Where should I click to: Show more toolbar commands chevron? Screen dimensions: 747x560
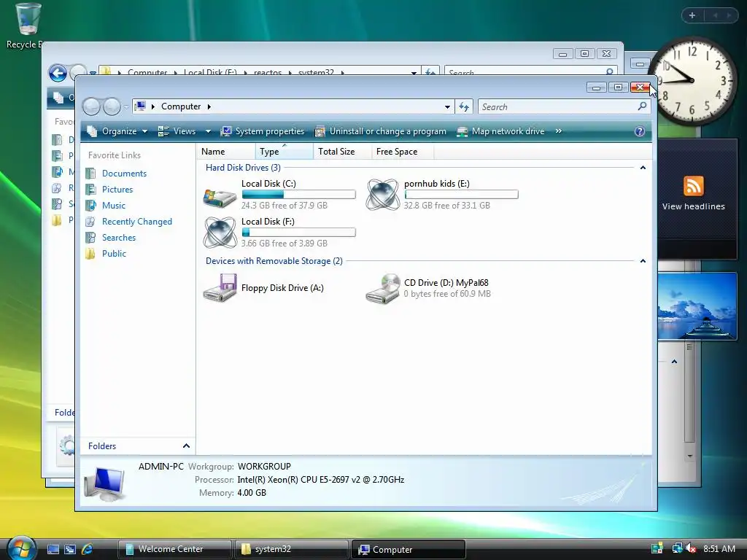click(x=558, y=131)
